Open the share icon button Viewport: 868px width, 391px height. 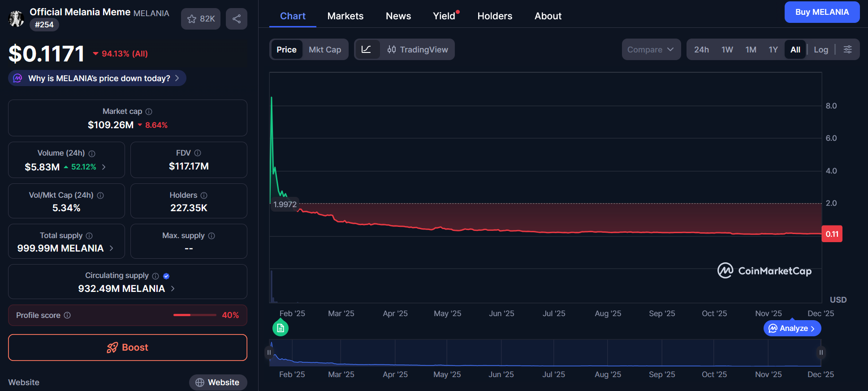237,19
